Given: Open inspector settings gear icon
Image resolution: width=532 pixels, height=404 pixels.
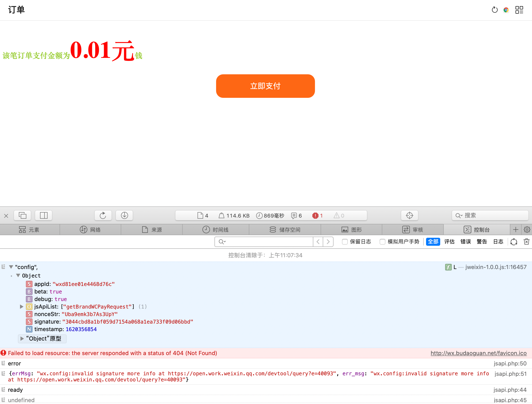Looking at the screenshot, I should click(527, 230).
